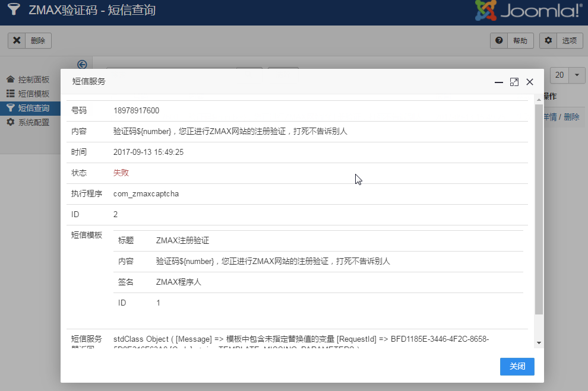Viewport: 588px width, 391px height.
Task: Click the question mark help icon
Action: 499,40
